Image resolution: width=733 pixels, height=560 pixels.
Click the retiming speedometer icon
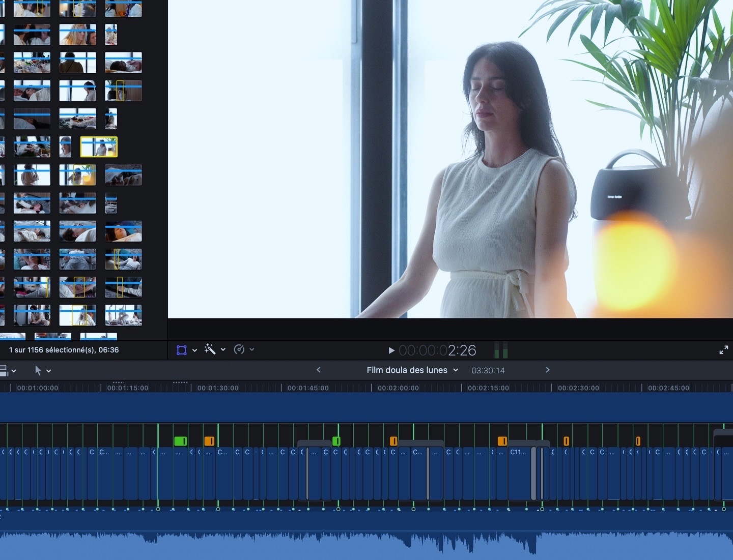pyautogui.click(x=239, y=349)
